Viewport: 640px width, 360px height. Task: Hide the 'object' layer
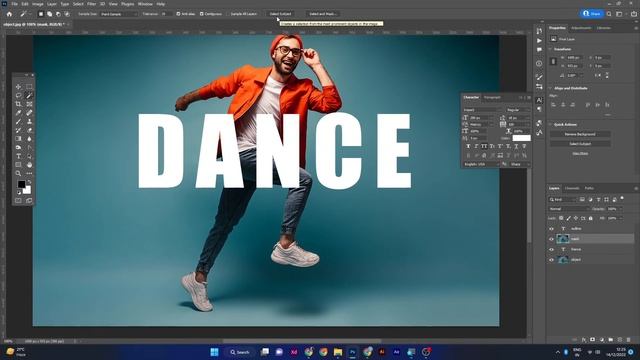click(x=551, y=260)
